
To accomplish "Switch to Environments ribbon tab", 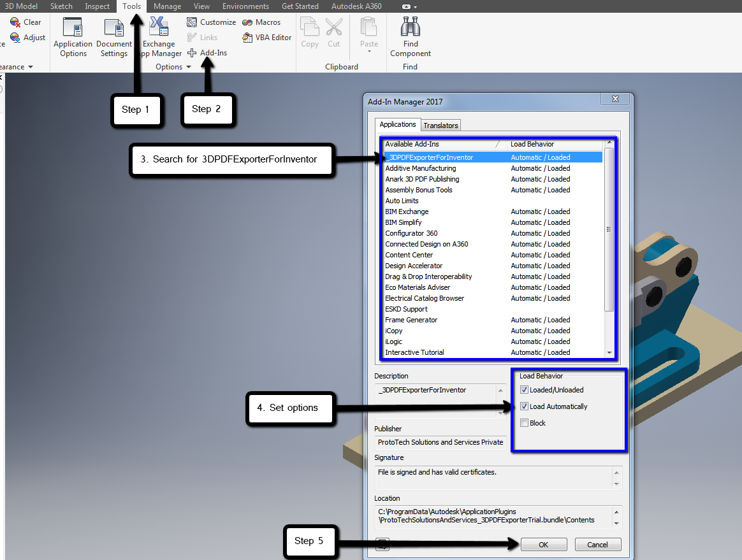I will click(245, 6).
